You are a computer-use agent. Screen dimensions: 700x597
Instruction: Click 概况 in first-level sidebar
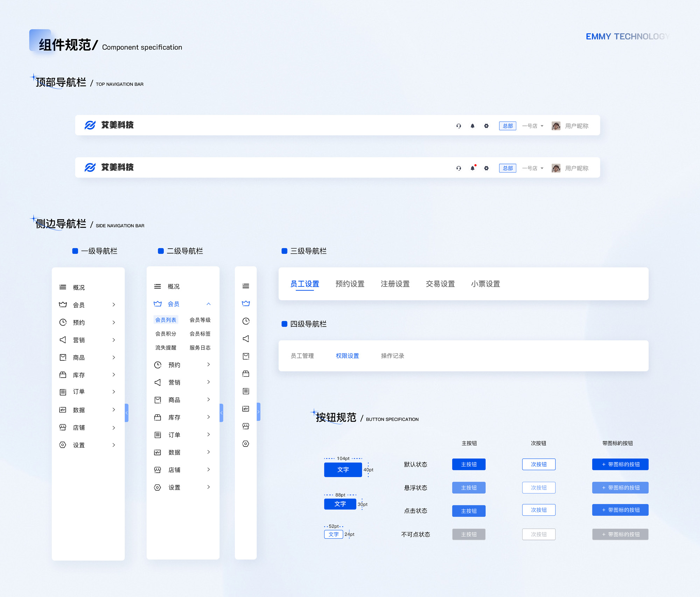(x=79, y=287)
